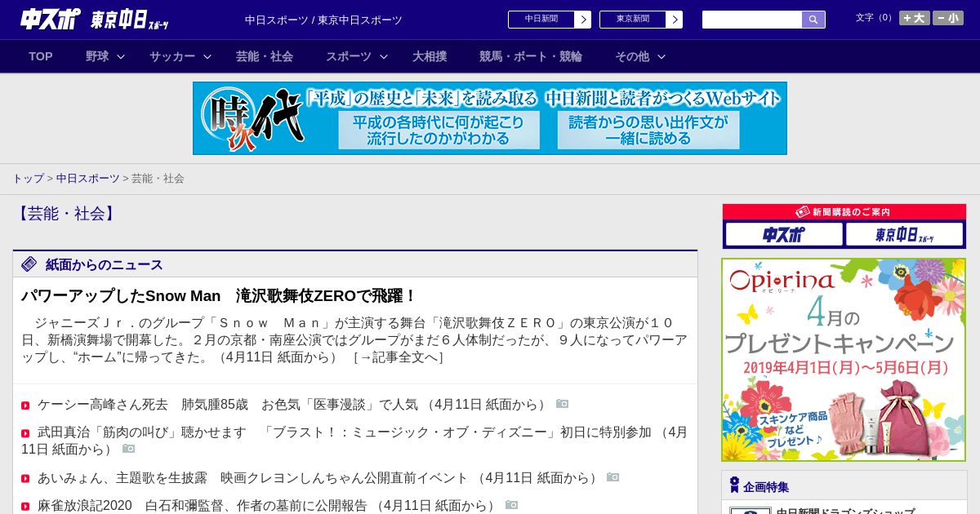Click the 東京中日スポーツ logo in header
The width and height of the screenshot is (980, 514).
pos(130,20)
